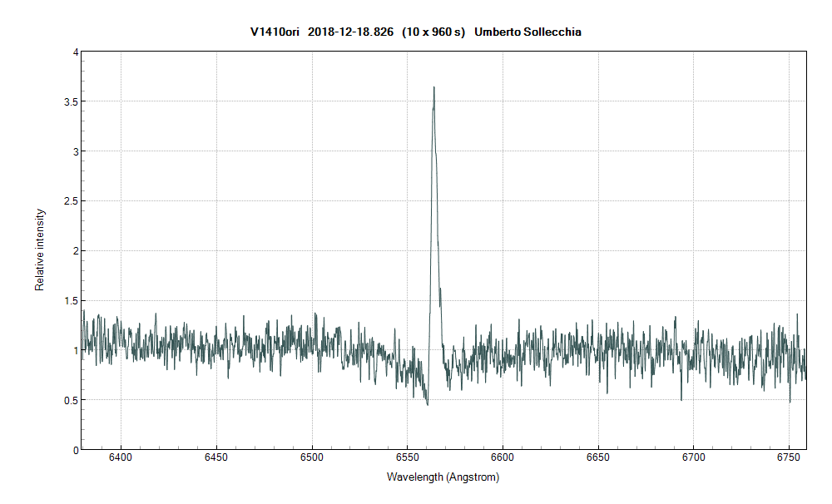
Task: Click the exposure text (10 x 960 s)
Action: point(433,32)
